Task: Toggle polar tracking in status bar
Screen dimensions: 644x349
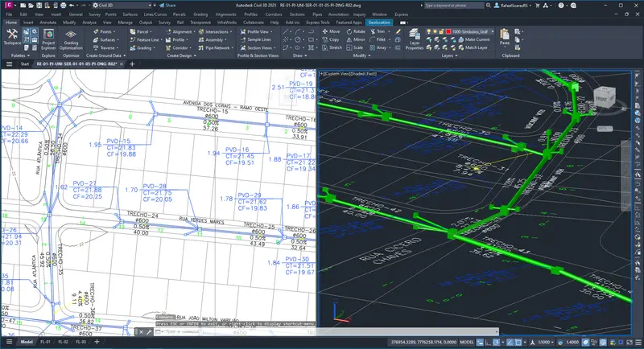Action: 497,342
